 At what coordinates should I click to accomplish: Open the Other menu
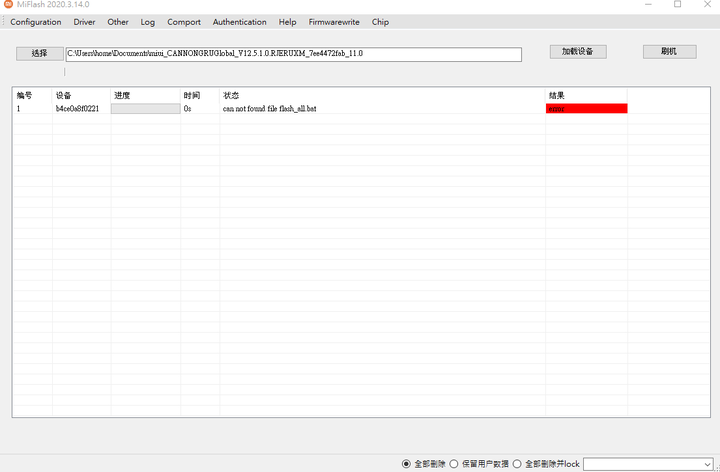click(118, 22)
